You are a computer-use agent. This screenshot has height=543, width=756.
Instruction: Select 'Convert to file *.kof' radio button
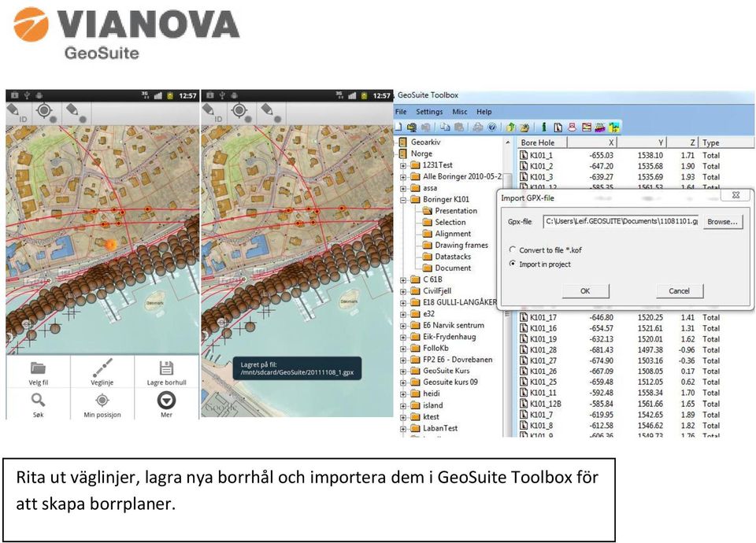pos(513,249)
